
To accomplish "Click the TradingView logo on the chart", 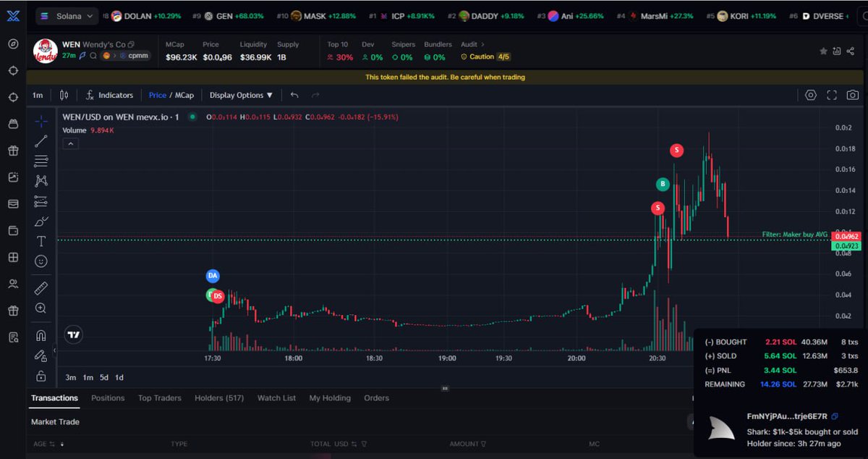I will [x=72, y=334].
